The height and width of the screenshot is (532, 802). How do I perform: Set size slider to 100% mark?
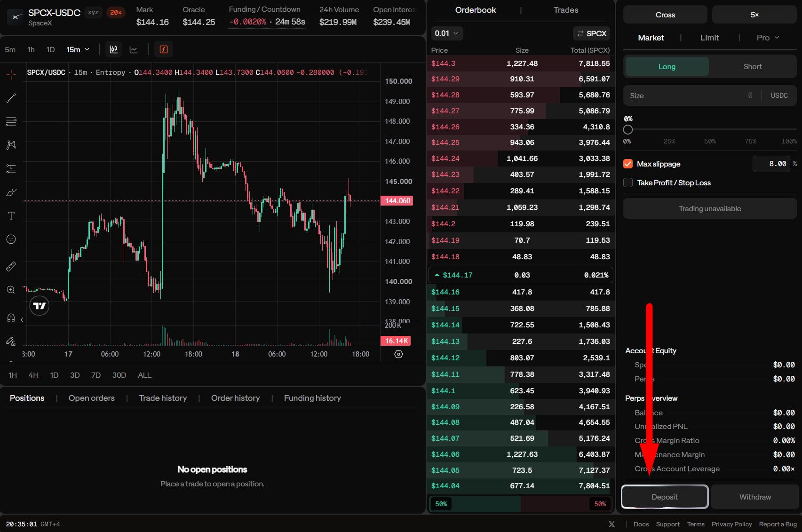789,141
